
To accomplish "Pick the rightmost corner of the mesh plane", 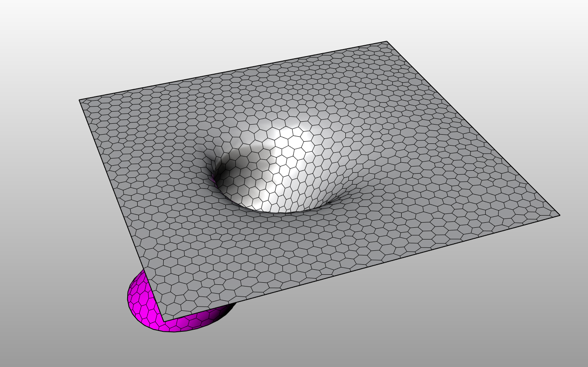I will pos(559,215).
